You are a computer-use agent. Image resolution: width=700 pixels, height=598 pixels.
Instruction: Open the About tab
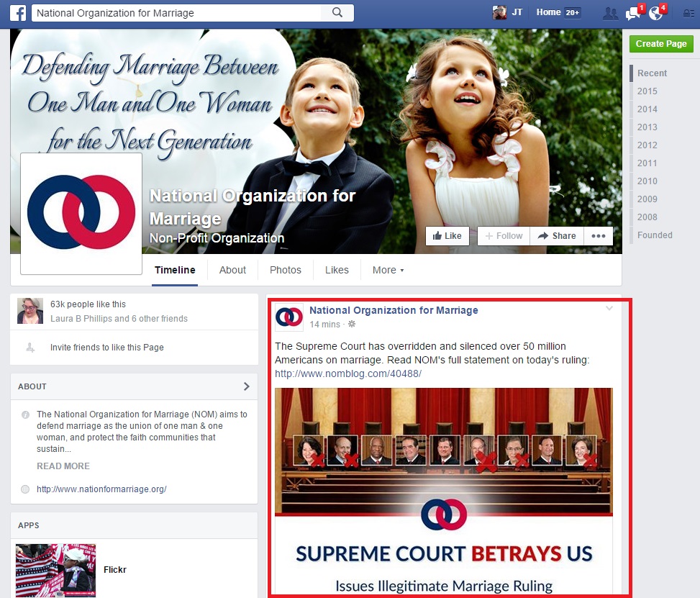pos(232,270)
